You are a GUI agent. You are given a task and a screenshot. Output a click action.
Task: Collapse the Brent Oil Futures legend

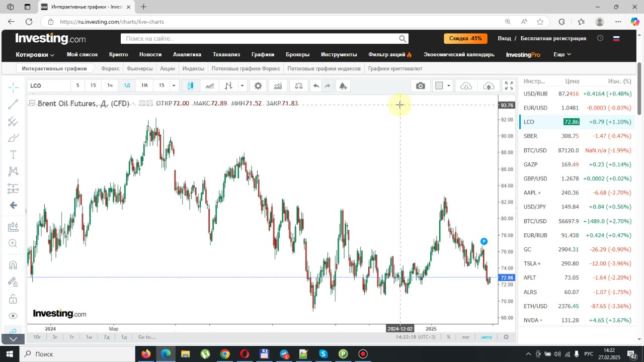(32, 103)
